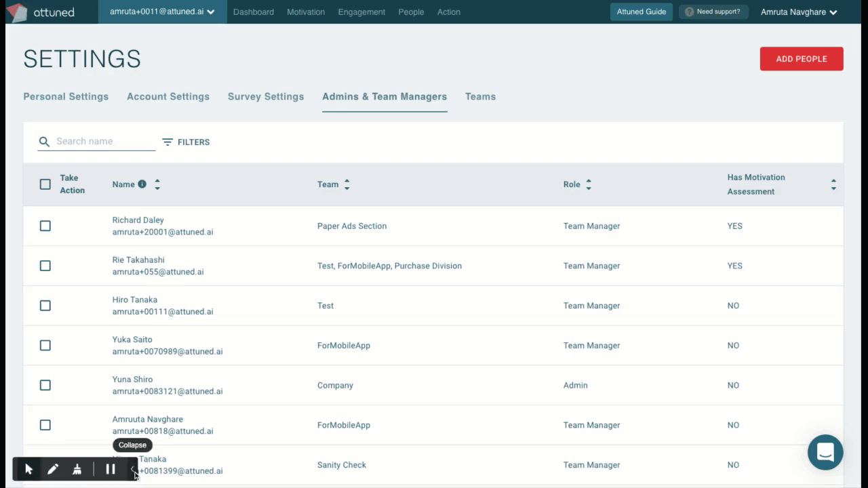Click the Need support? button
This screenshot has height=488, width=868.
(713, 12)
